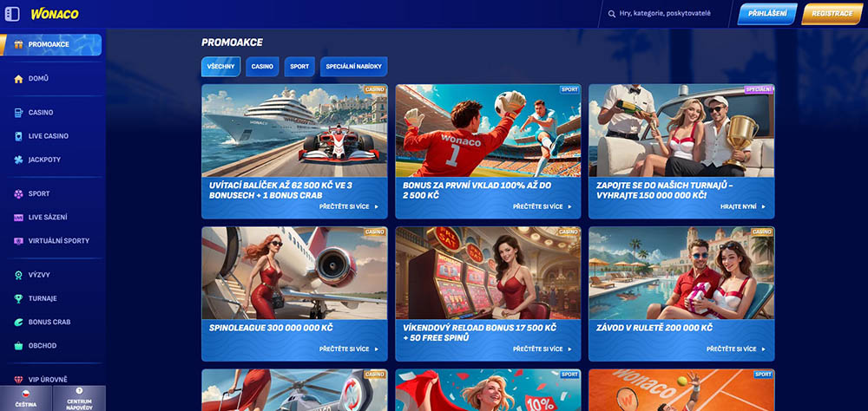Click the Live Sázení icon
Viewport: 868px width, 411px height.
[x=19, y=217]
